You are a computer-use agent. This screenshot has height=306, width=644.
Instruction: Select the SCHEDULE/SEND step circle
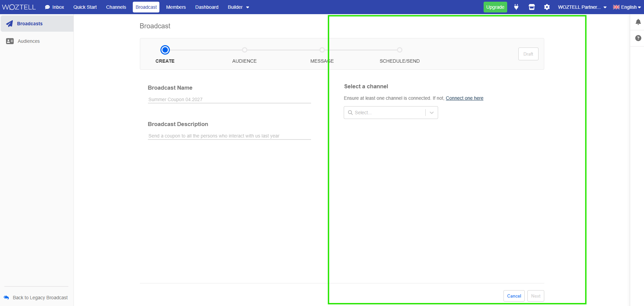(x=399, y=50)
